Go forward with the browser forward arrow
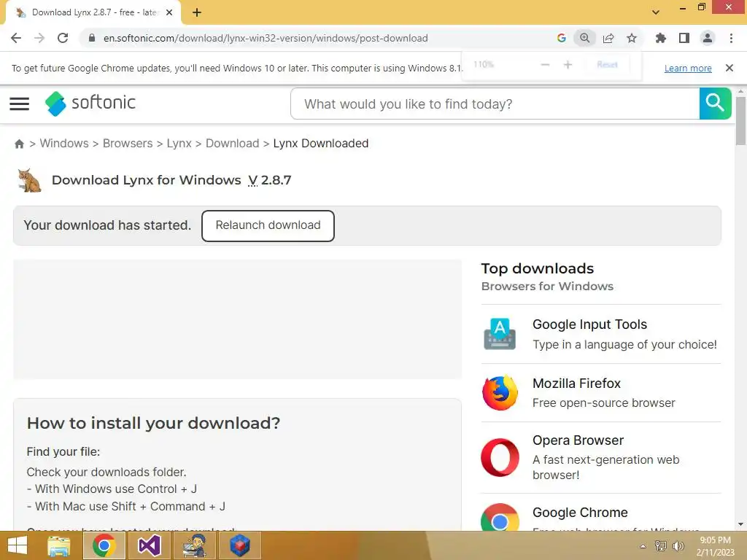This screenshot has width=747, height=560. tap(39, 38)
